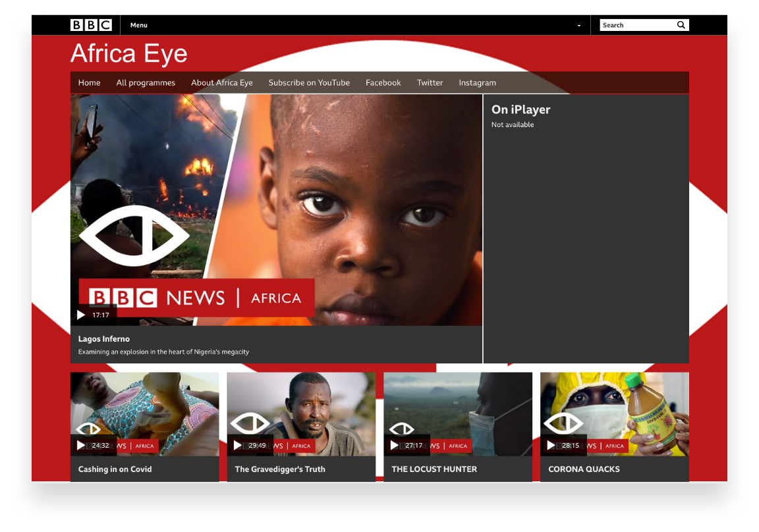Click The Gravedigger's Truth thumbnail
The width and height of the screenshot is (759, 532).
point(301,414)
